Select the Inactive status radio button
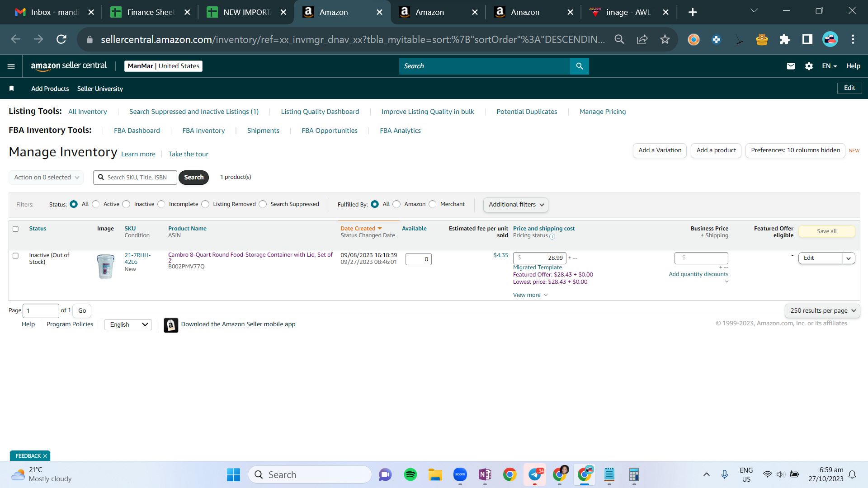 tap(127, 204)
